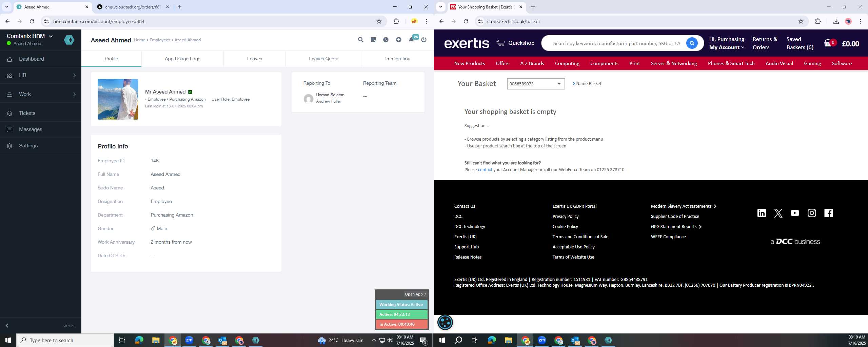Switch to App Usage Logs tab

click(182, 59)
